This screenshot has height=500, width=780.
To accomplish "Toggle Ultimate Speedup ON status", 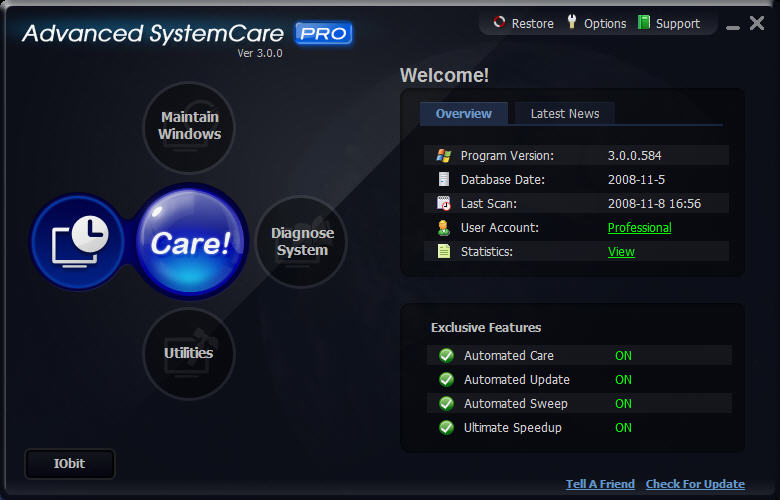I will point(623,427).
